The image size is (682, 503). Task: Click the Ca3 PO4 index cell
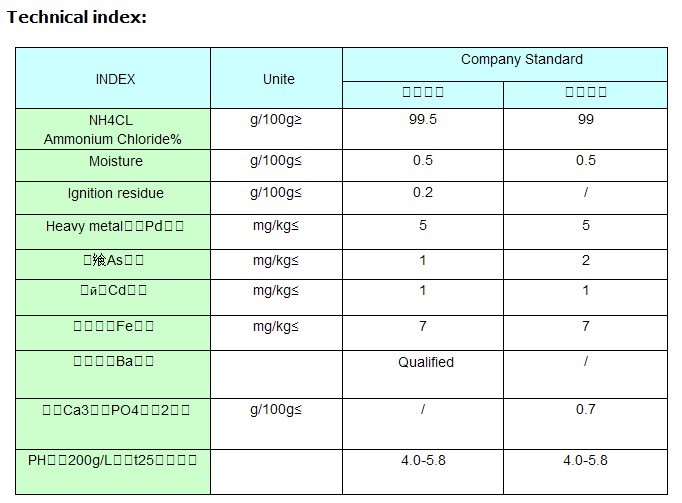click(113, 410)
